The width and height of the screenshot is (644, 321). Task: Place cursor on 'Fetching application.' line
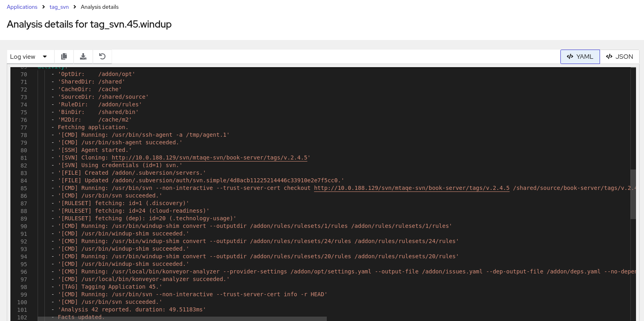pos(93,127)
